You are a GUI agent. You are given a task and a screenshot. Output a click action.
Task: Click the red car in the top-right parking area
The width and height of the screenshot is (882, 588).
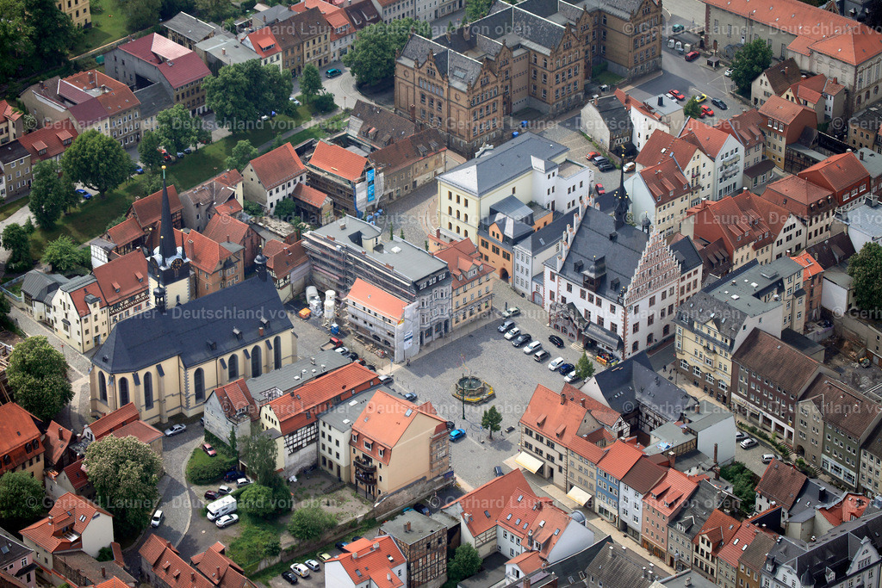[x=692, y=56]
